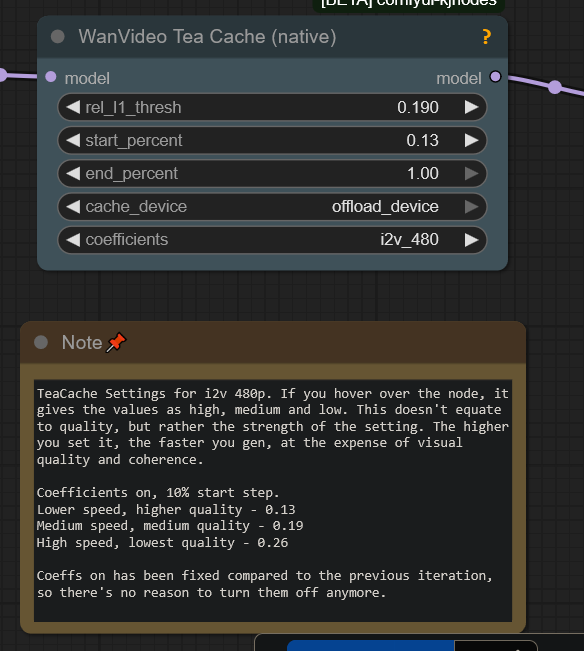
Task: Click inside the Note text area
Action: pos(273,500)
